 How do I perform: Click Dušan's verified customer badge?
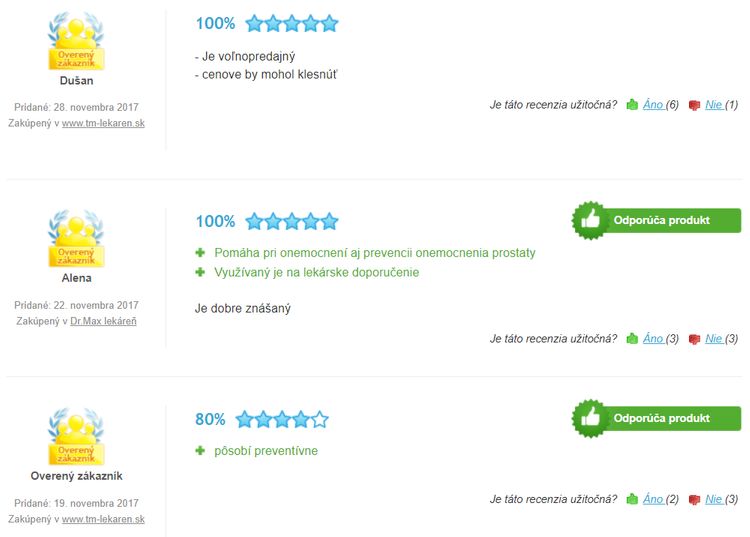coord(76,41)
